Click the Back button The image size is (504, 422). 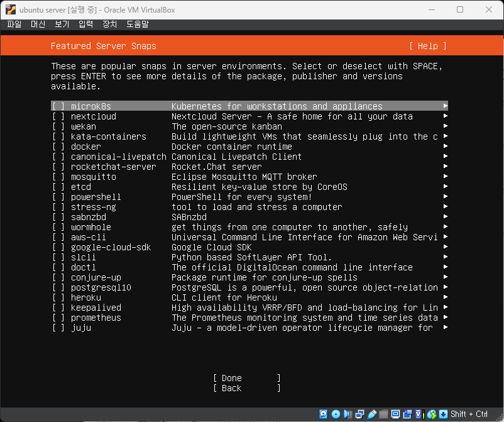[x=247, y=388]
